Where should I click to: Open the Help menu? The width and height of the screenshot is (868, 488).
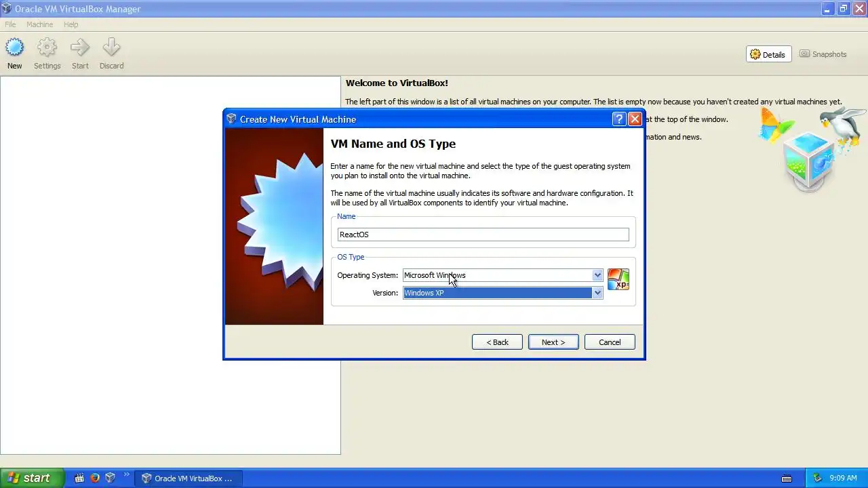pos(71,24)
